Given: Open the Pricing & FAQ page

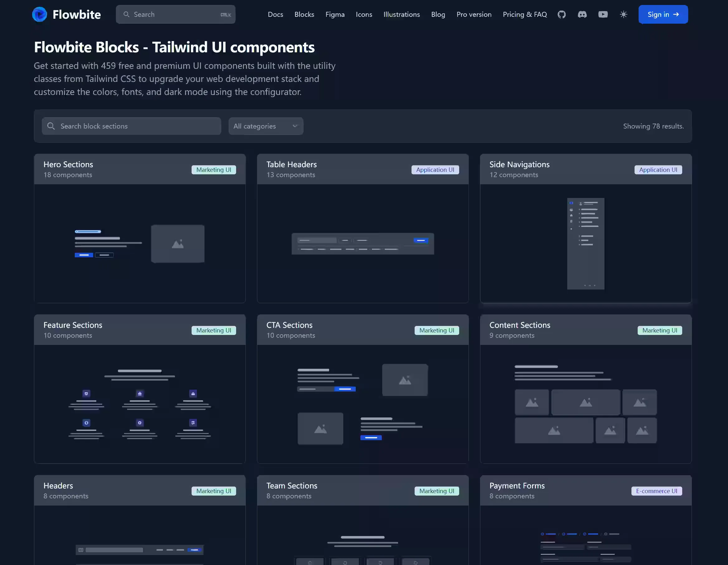Looking at the screenshot, I should 525,14.
